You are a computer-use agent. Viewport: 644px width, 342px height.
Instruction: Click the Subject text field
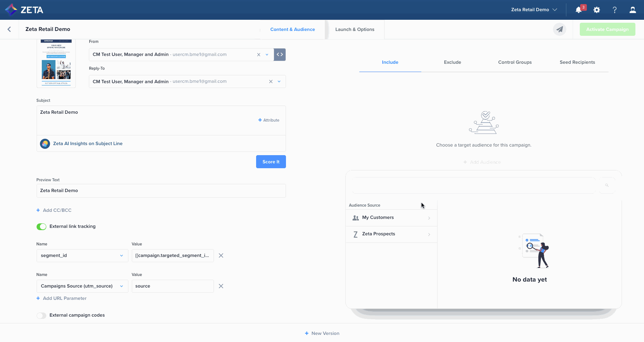(161, 120)
